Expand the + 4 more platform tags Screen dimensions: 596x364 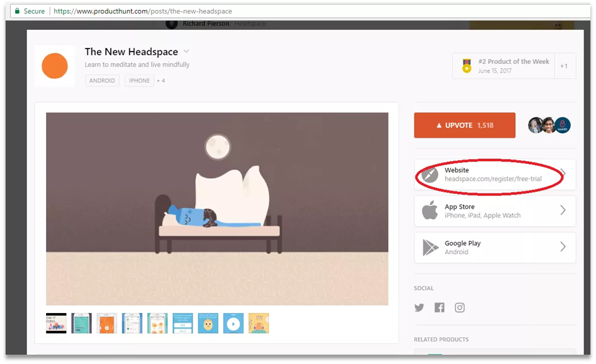click(161, 81)
